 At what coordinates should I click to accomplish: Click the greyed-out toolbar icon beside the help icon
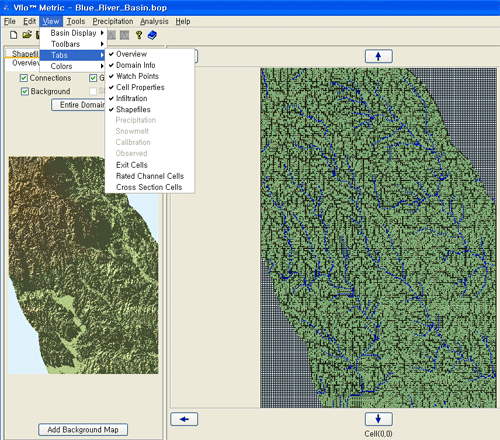pos(124,35)
